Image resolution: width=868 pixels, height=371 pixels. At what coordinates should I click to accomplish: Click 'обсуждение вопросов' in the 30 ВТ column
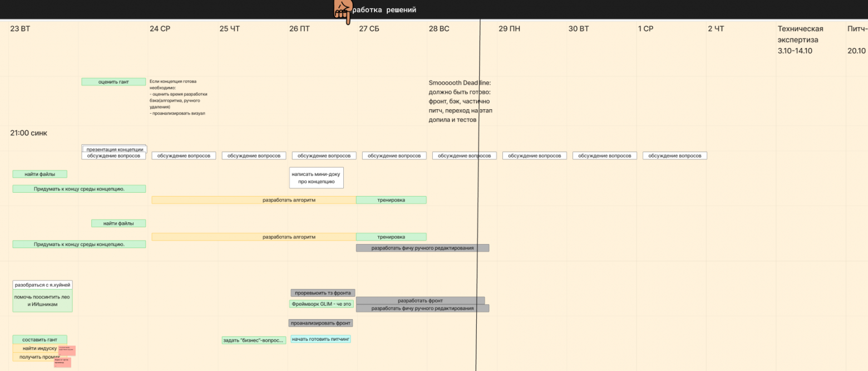coord(605,156)
